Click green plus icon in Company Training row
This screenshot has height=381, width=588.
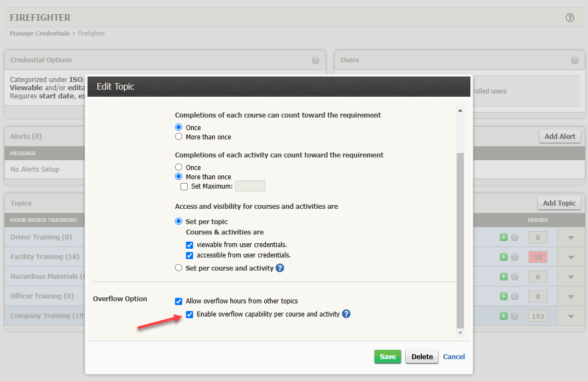504,316
